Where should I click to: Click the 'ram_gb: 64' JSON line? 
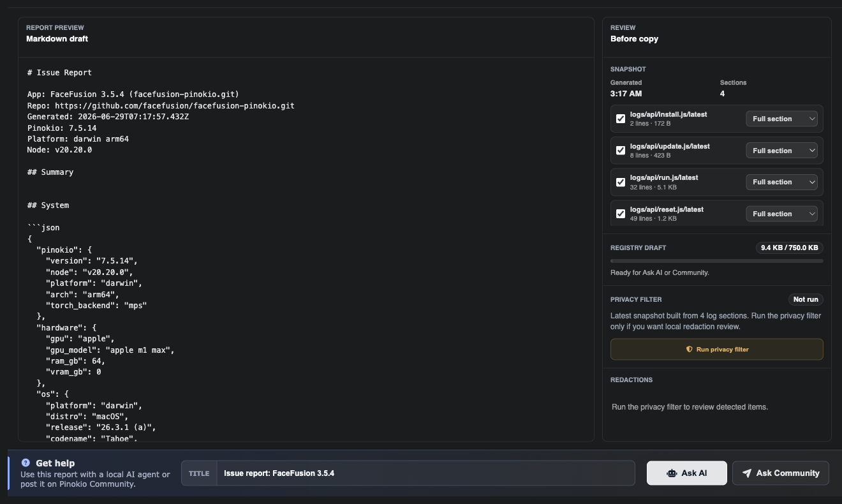[x=75, y=361]
